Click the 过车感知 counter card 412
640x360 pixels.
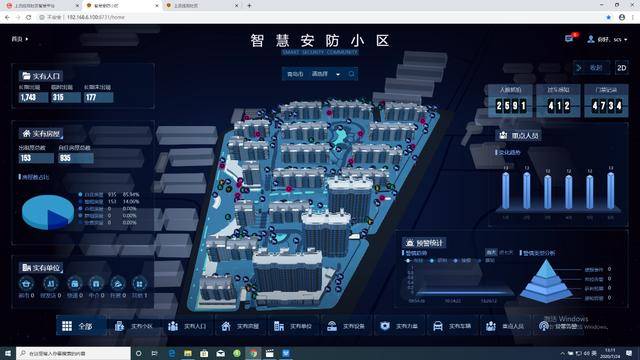(x=558, y=102)
